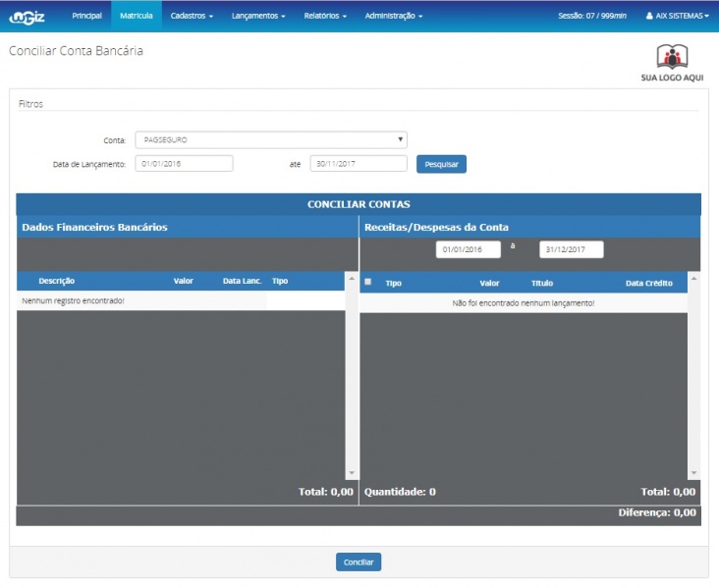
Task: Click the Conciliar button
Action: tap(359, 562)
